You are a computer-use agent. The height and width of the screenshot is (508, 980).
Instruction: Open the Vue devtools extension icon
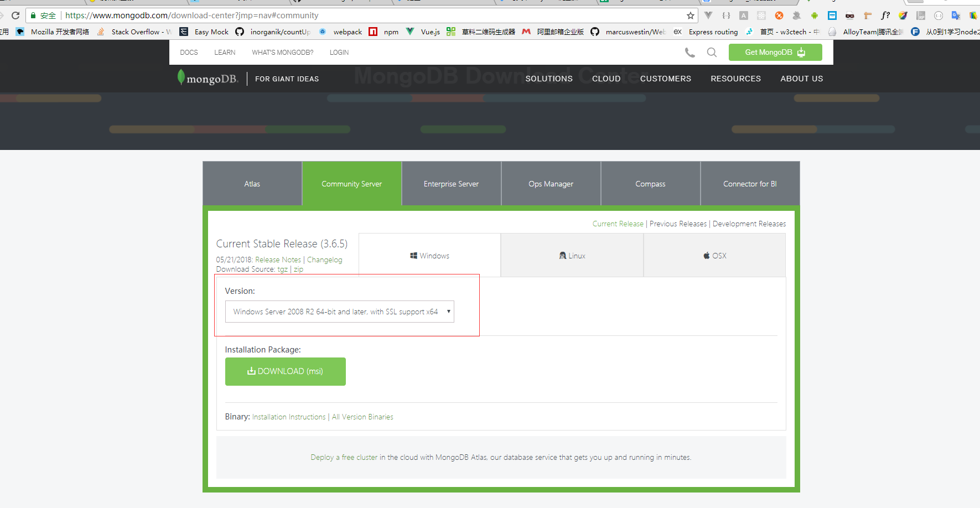coord(708,15)
